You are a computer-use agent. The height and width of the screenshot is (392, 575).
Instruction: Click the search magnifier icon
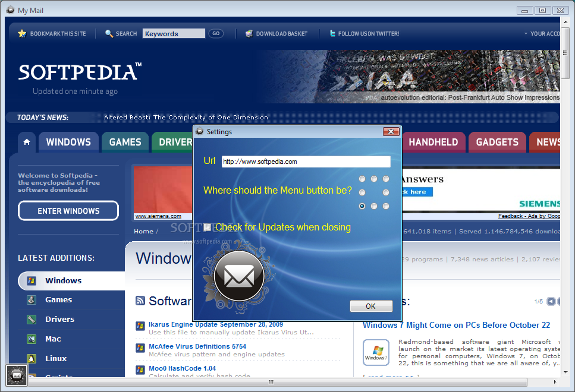click(109, 34)
